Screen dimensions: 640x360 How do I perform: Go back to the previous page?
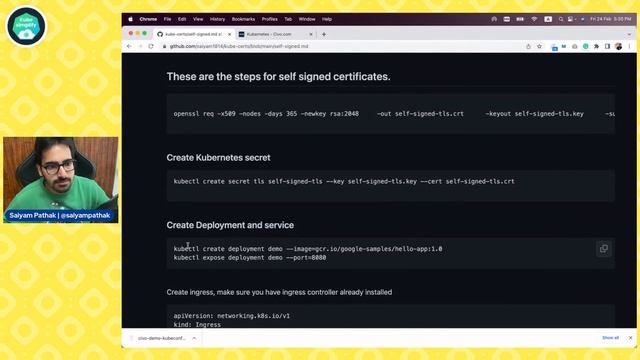click(x=129, y=47)
